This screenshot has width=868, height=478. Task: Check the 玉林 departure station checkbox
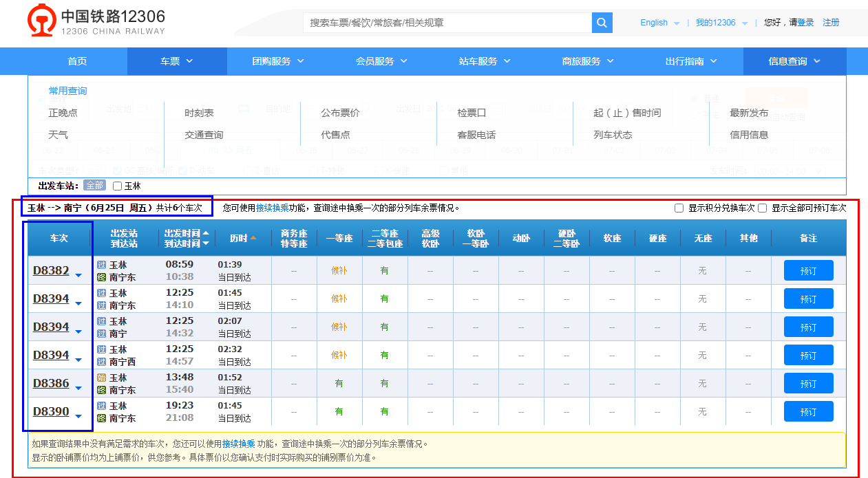pyautogui.click(x=117, y=186)
